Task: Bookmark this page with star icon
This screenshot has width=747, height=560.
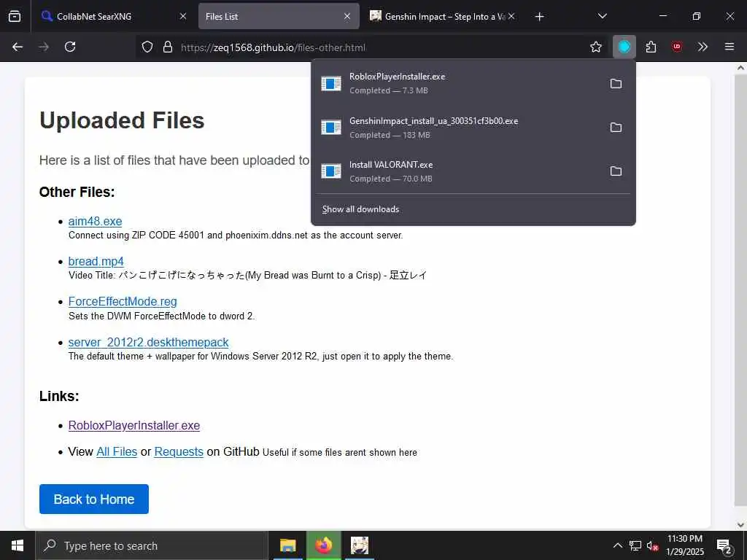Action: pos(595,47)
